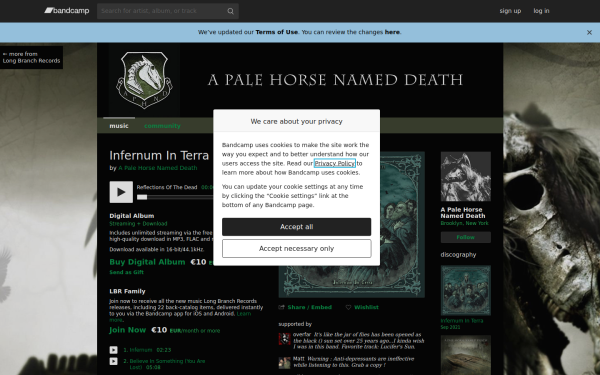
Task: Open Believe In Something track link
Action: tap(167, 364)
